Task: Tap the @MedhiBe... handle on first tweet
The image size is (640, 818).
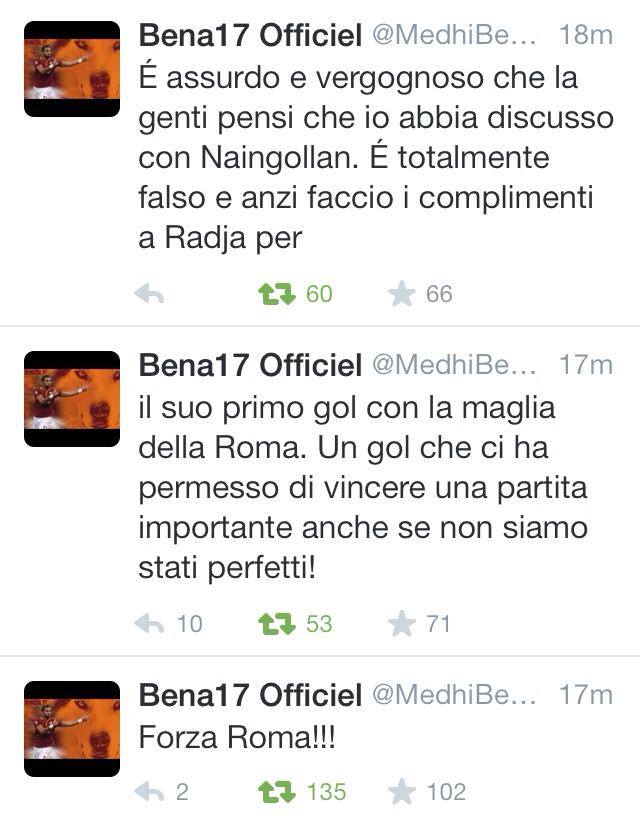Action: point(454,36)
